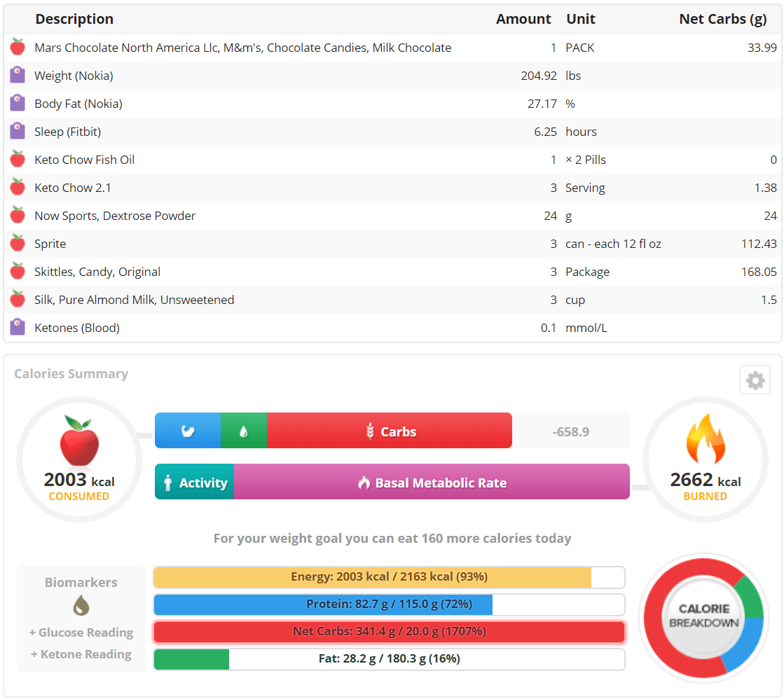Sort by the Description column header

[x=74, y=18]
